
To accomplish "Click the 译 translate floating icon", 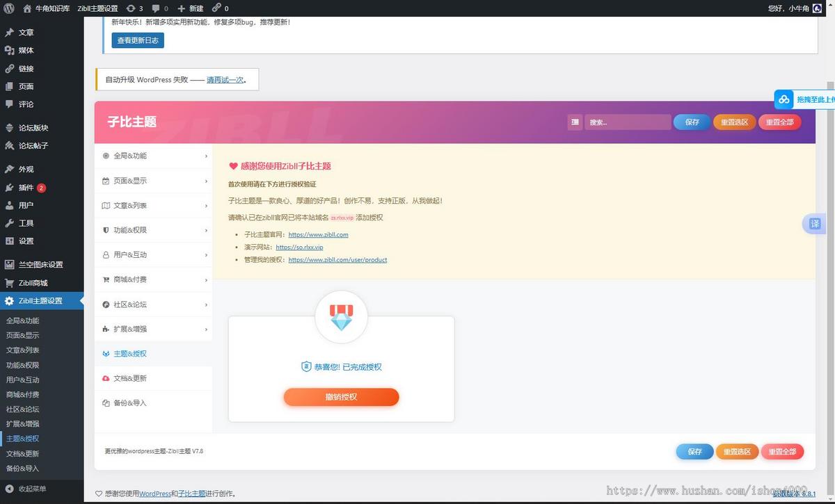I will point(815,224).
